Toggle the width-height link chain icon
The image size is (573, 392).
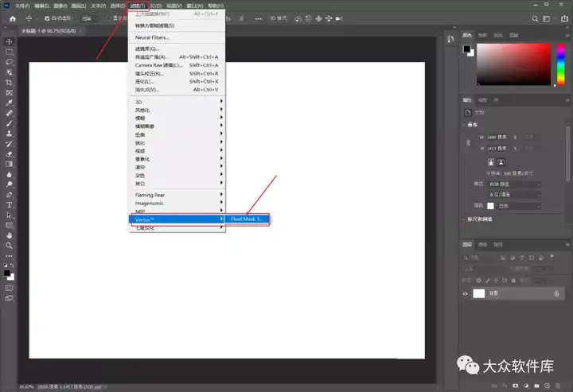468,142
